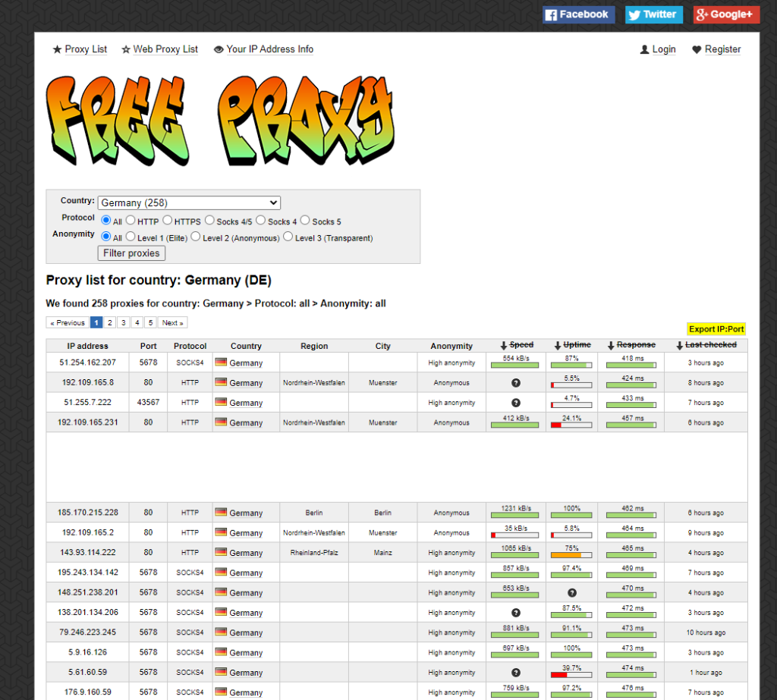The image size is (777, 700).
Task: Open the Proxy List menu link
Action: tap(86, 49)
